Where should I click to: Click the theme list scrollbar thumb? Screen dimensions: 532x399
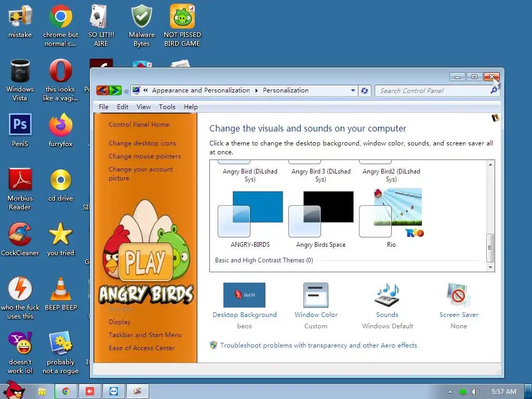(x=490, y=248)
